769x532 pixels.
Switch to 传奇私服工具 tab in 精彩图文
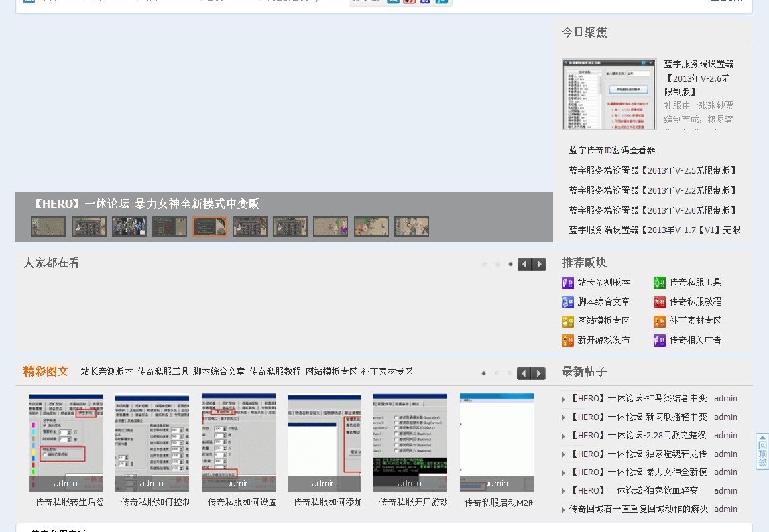[163, 372]
